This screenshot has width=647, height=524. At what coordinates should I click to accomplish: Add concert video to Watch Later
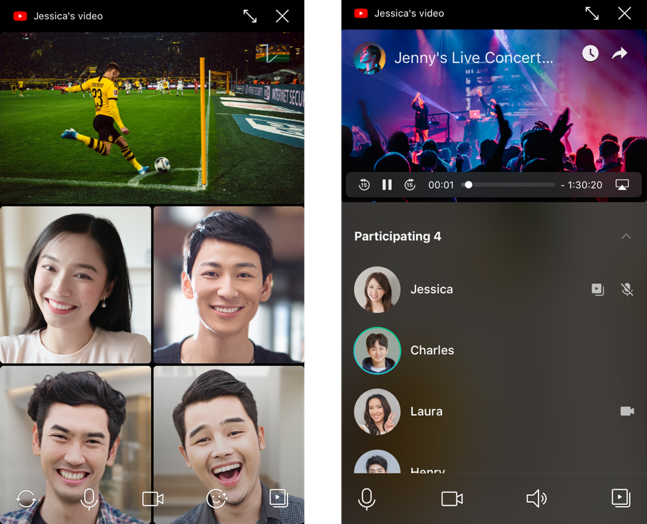click(590, 53)
